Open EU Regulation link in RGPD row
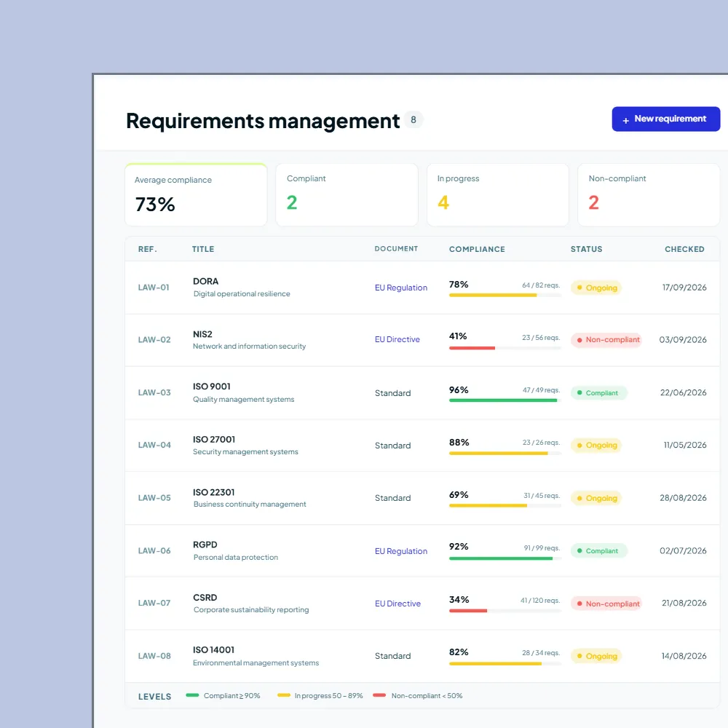The height and width of the screenshot is (728, 728). point(400,551)
